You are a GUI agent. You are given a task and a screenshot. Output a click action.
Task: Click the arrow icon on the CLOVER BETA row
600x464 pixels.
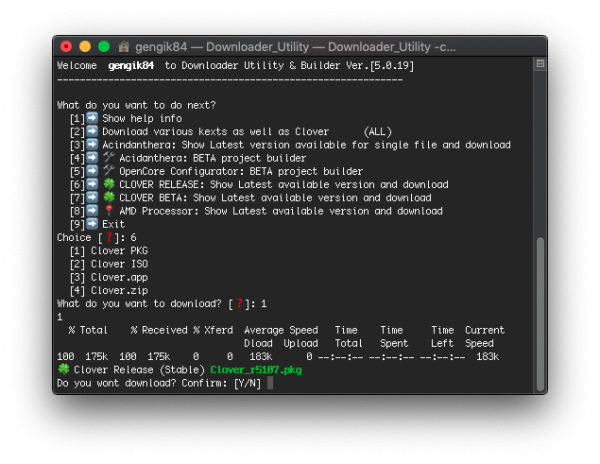point(92,197)
